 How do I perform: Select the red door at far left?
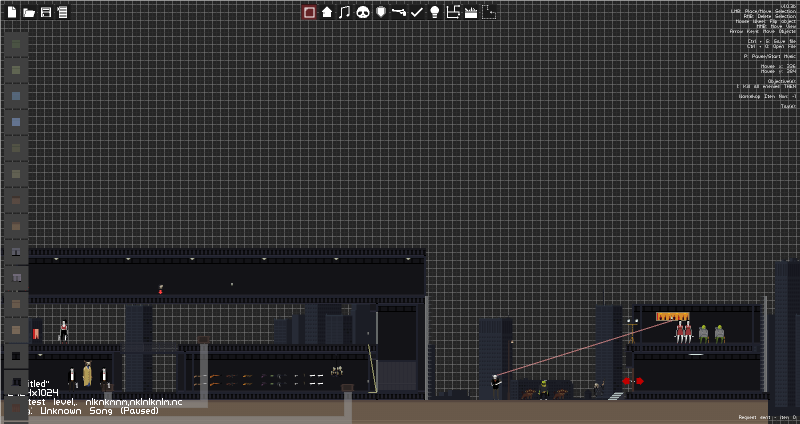click(36, 334)
